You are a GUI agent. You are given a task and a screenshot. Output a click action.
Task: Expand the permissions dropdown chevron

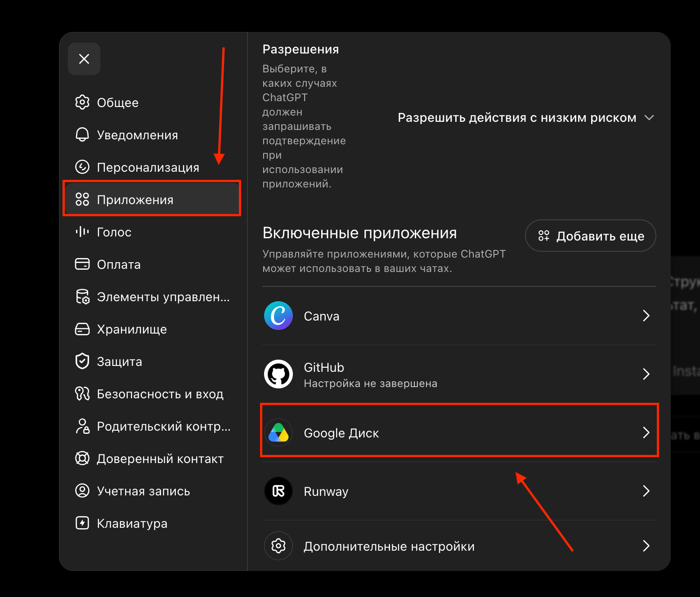(x=649, y=118)
